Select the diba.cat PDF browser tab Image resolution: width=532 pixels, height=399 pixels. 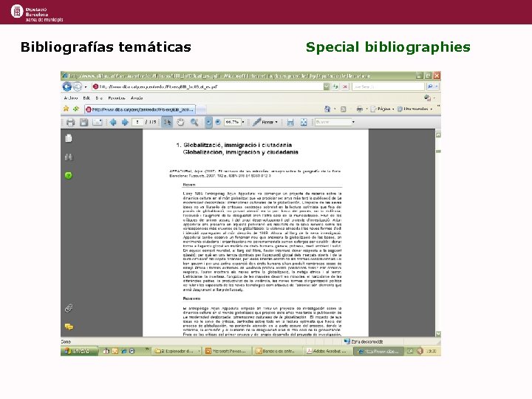pyautogui.click(x=140, y=109)
